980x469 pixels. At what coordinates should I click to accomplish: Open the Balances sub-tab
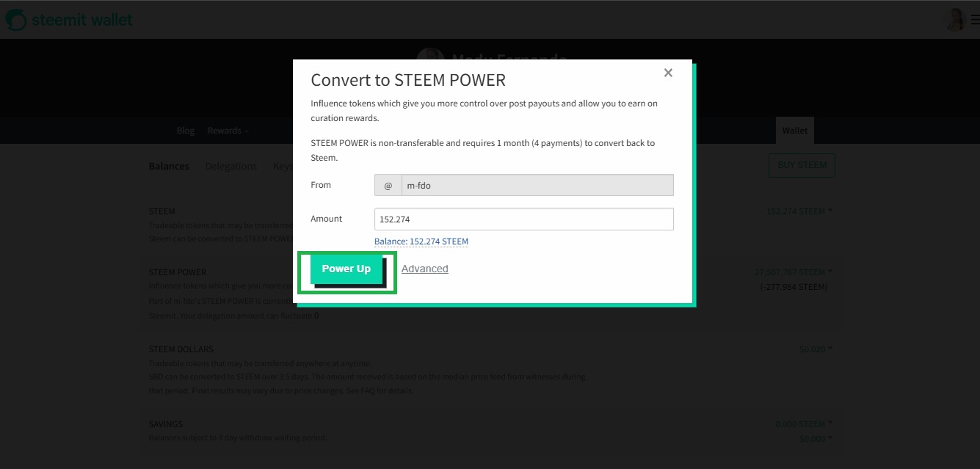pyautogui.click(x=169, y=166)
